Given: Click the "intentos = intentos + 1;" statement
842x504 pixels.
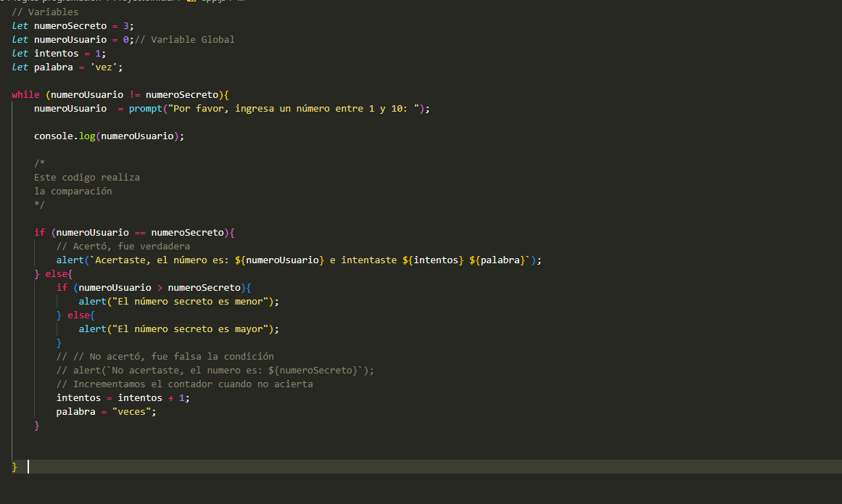Looking at the screenshot, I should tap(123, 397).
